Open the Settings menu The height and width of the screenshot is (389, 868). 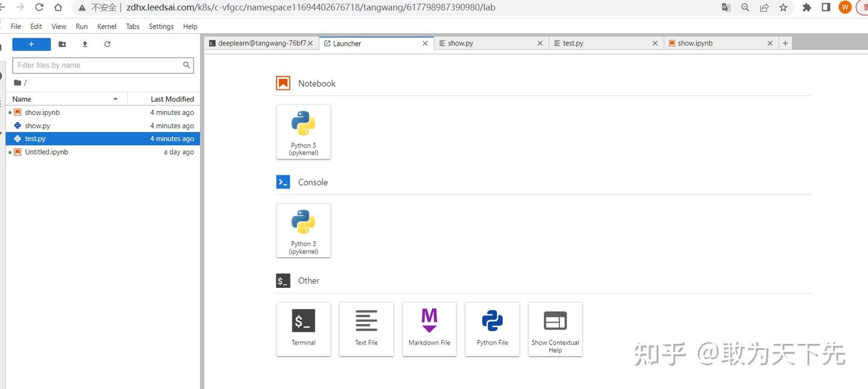tap(161, 26)
